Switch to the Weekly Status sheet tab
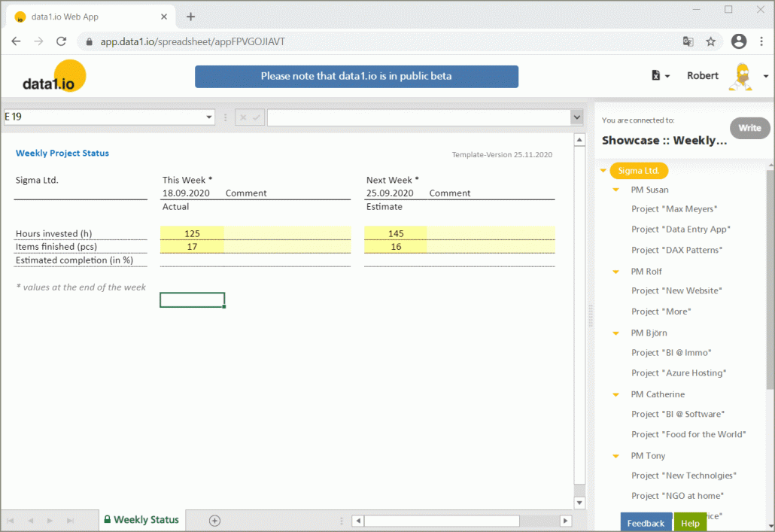 141,520
